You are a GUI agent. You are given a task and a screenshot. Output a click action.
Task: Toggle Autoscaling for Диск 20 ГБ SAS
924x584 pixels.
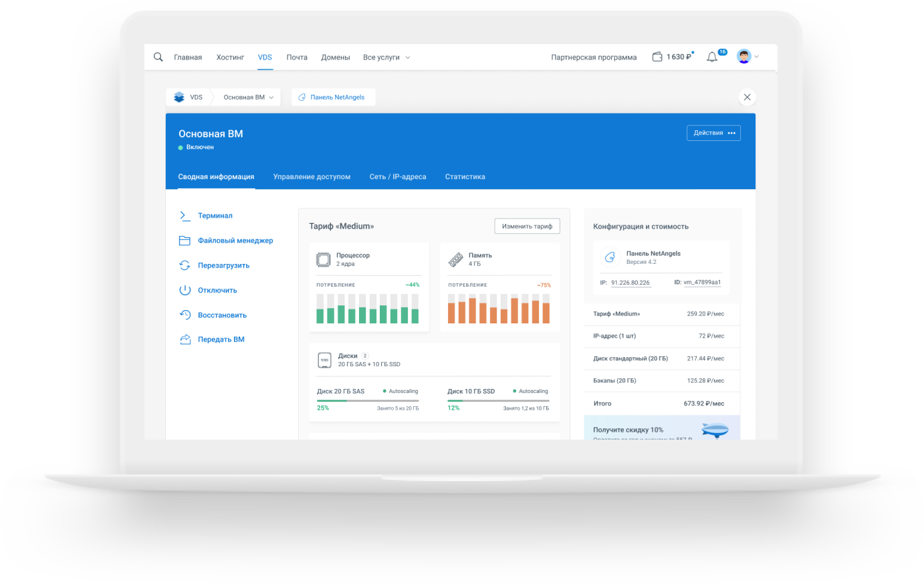(400, 391)
